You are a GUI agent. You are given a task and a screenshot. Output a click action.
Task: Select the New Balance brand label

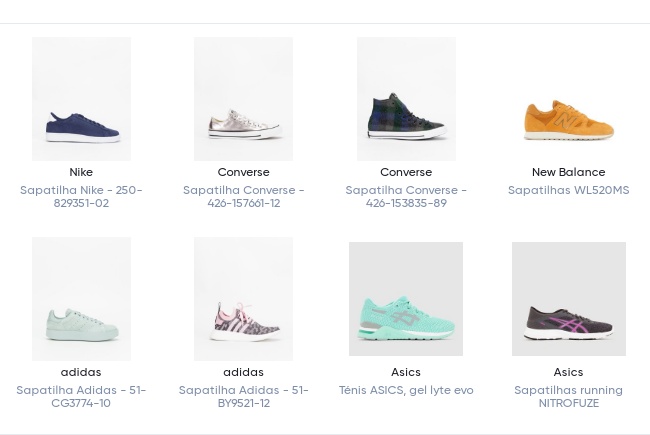coord(568,172)
